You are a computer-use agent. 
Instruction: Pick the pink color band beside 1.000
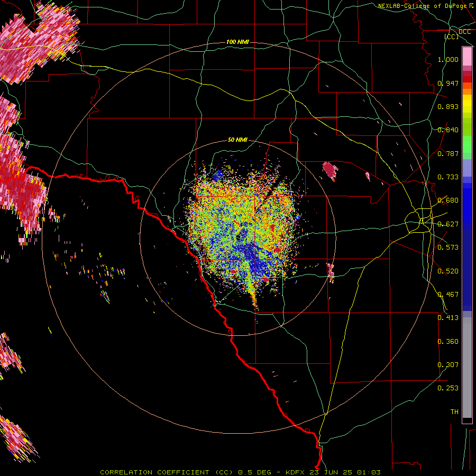[467, 57]
